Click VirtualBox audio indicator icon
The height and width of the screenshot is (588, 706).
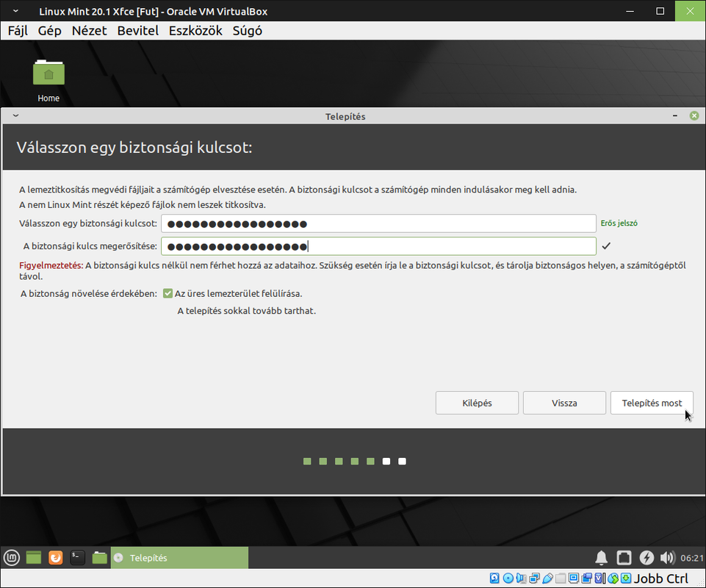(522, 578)
